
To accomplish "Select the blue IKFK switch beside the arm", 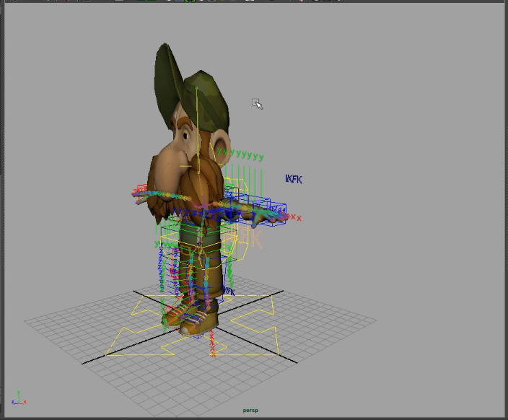I will 294,178.
